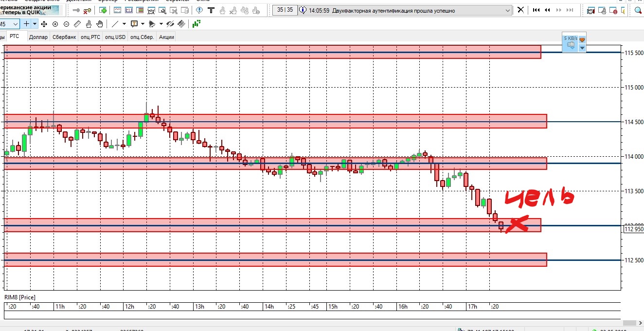Jump to first message with rewind icon
644x331 pixels.
coord(536,10)
